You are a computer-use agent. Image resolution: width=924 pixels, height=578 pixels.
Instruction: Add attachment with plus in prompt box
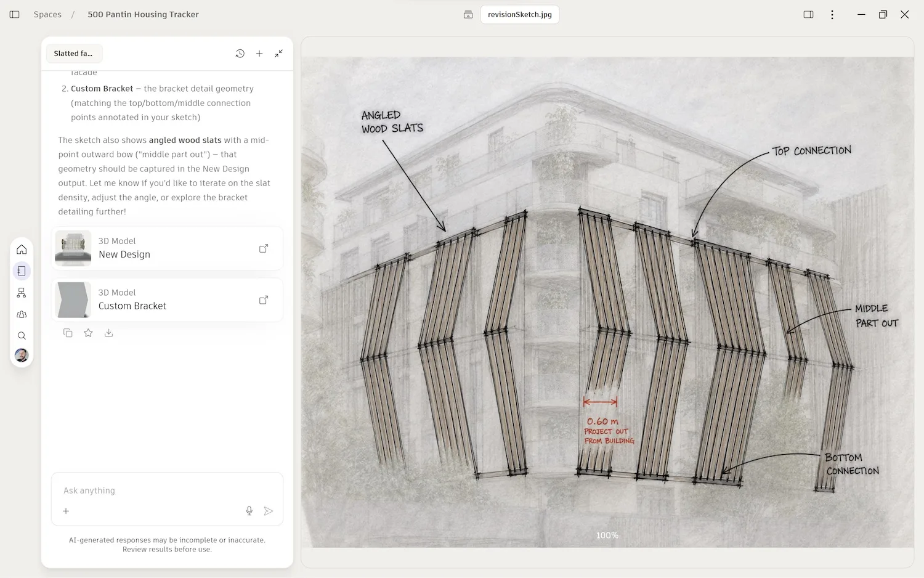click(x=66, y=511)
